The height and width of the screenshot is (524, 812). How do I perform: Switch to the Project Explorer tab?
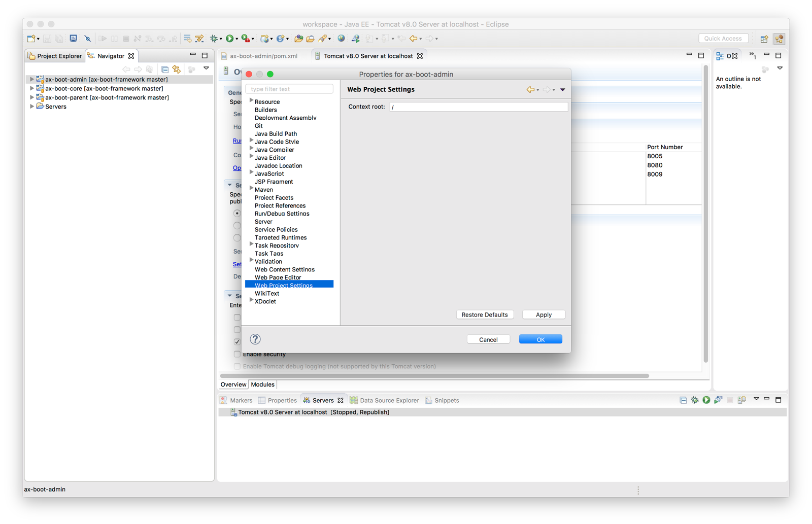pos(55,56)
